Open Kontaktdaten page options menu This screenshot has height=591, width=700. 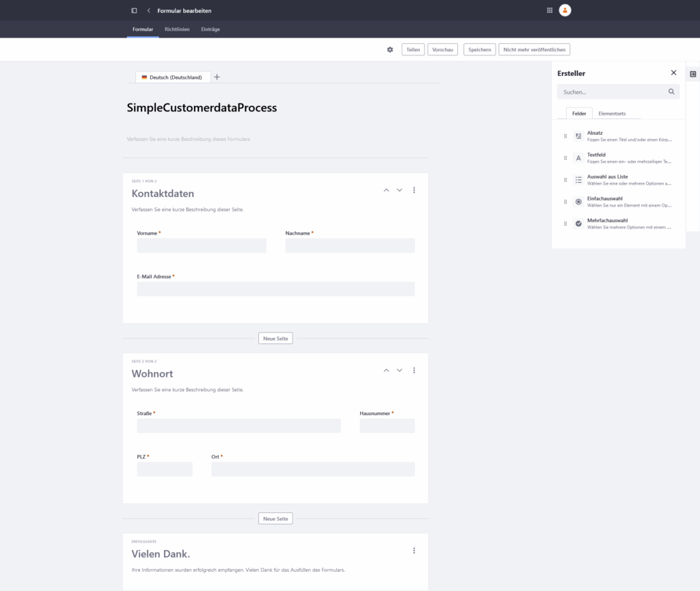pos(414,190)
